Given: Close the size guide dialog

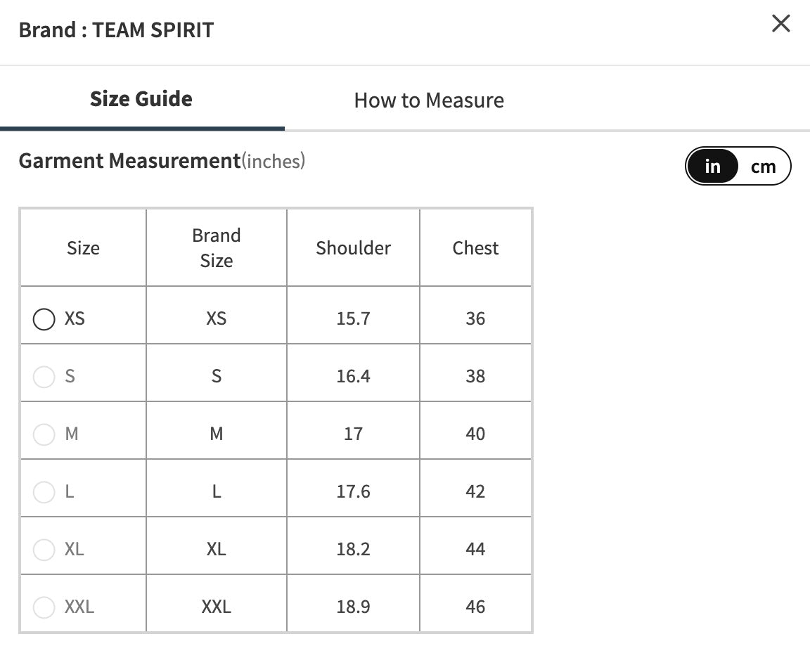Looking at the screenshot, I should tap(780, 23).
